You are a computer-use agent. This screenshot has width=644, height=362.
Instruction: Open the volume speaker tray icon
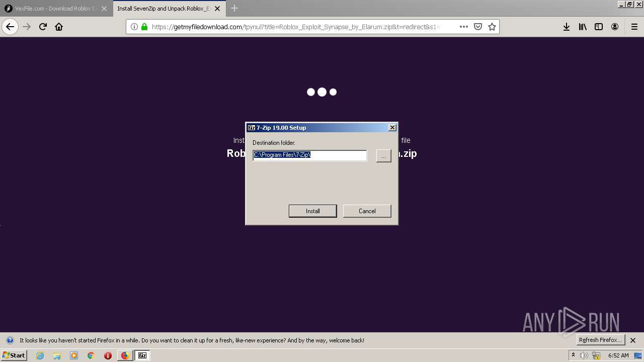click(584, 355)
